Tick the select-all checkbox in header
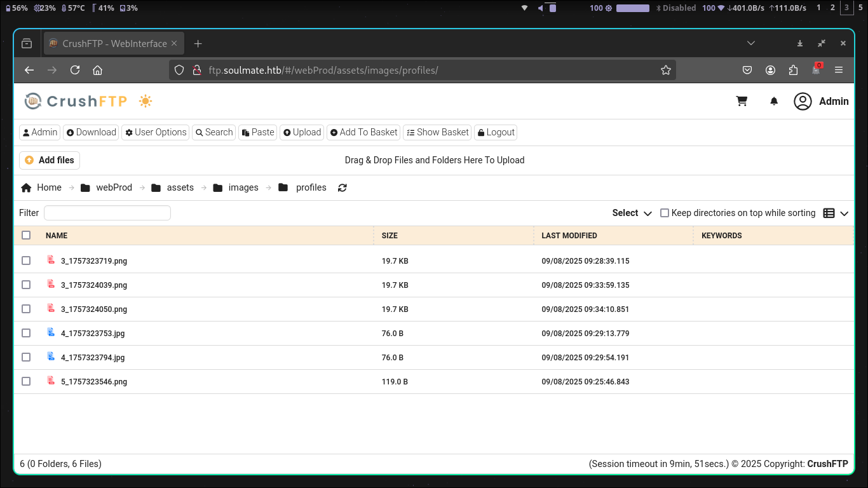Image resolution: width=868 pixels, height=488 pixels. tap(26, 235)
